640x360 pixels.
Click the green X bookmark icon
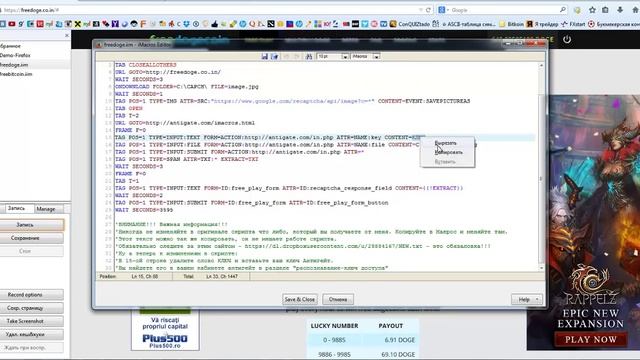[x=78, y=24]
